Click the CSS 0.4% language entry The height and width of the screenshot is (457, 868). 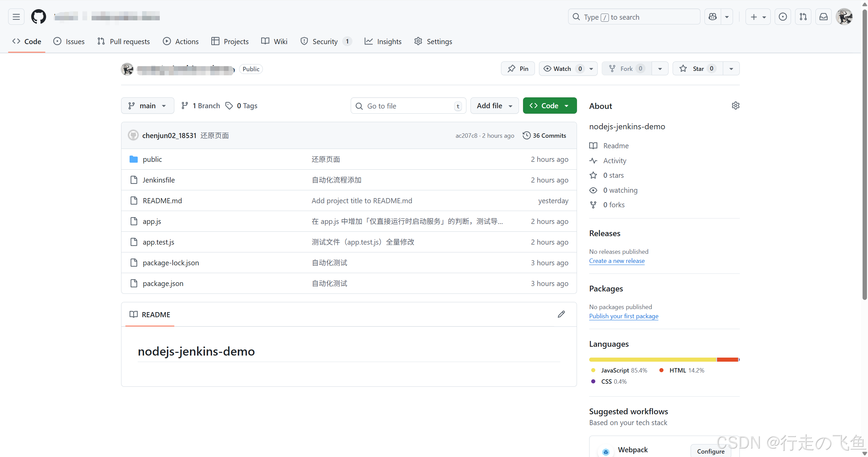coord(609,381)
